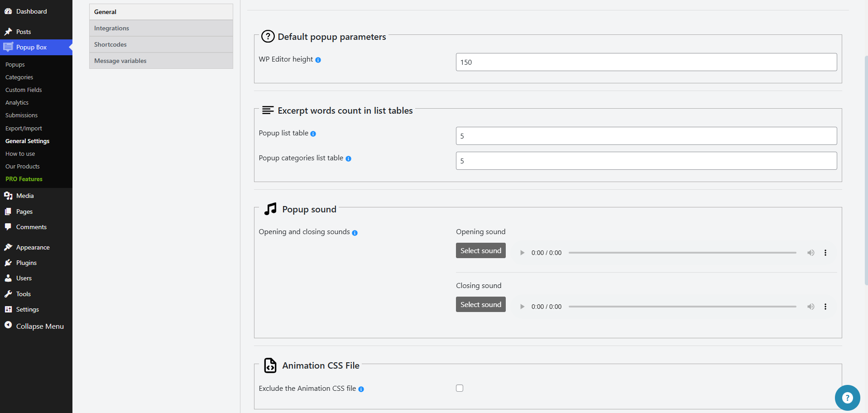Enable Exclude the Animation CSS file checkbox
Image resolution: width=868 pixels, height=413 pixels.
pos(460,388)
